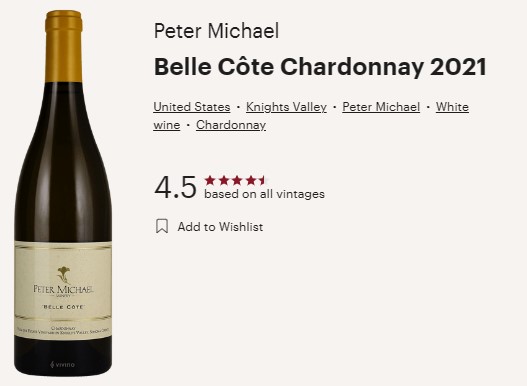Click the flower emblem on the label
Screen dimensions: 527x386
63,275
